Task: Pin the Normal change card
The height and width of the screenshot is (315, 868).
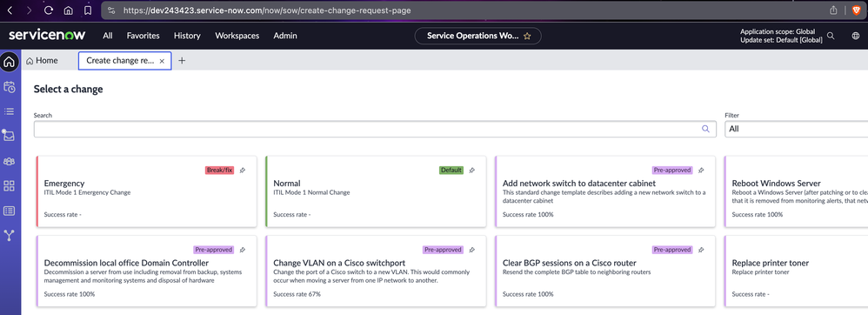Action: click(x=471, y=171)
